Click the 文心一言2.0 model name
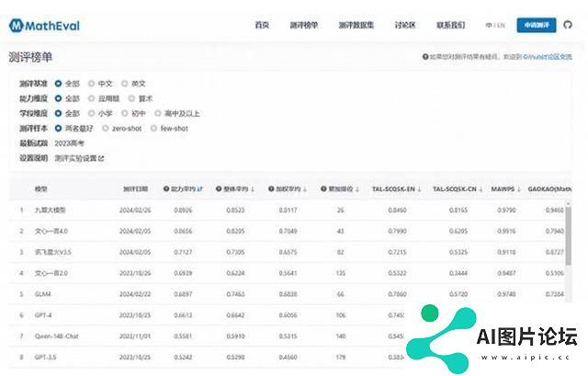This screenshot has width=588, height=376. pos(51,273)
